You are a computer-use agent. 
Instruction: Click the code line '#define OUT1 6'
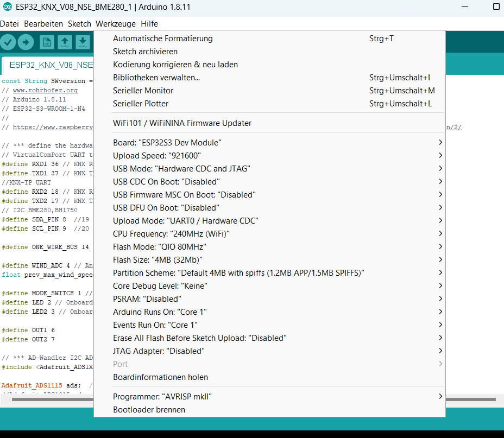[28, 330]
